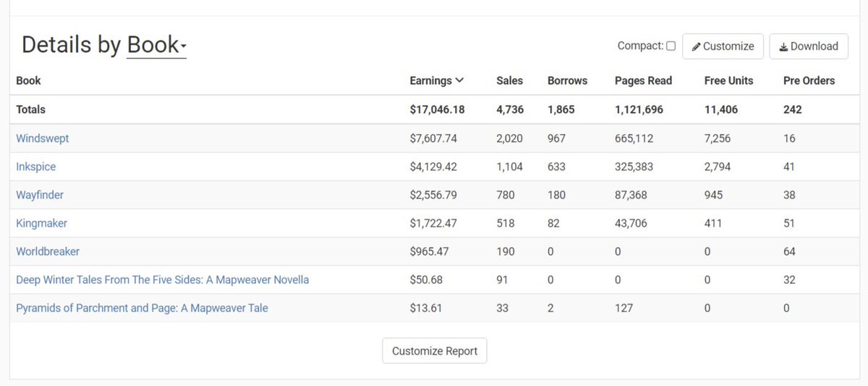The height and width of the screenshot is (386, 868).
Task: Open the Inkspice book link
Action: pos(35,167)
